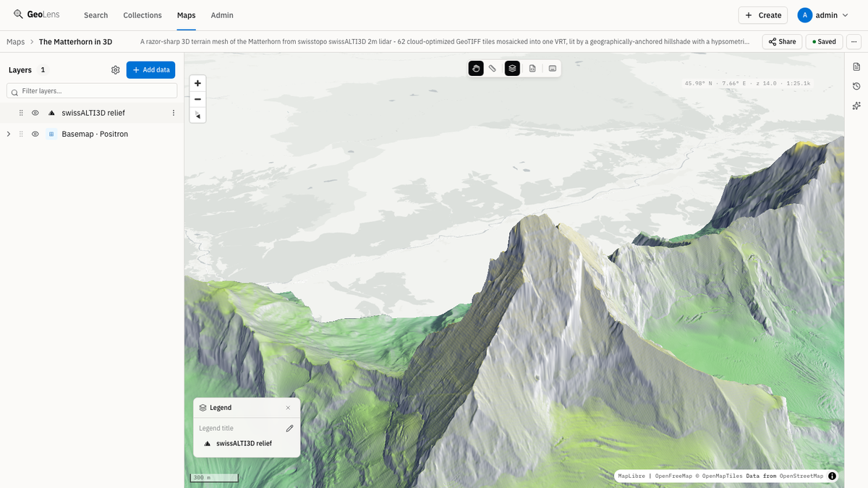Click the MapLibre attribution link

point(632,476)
